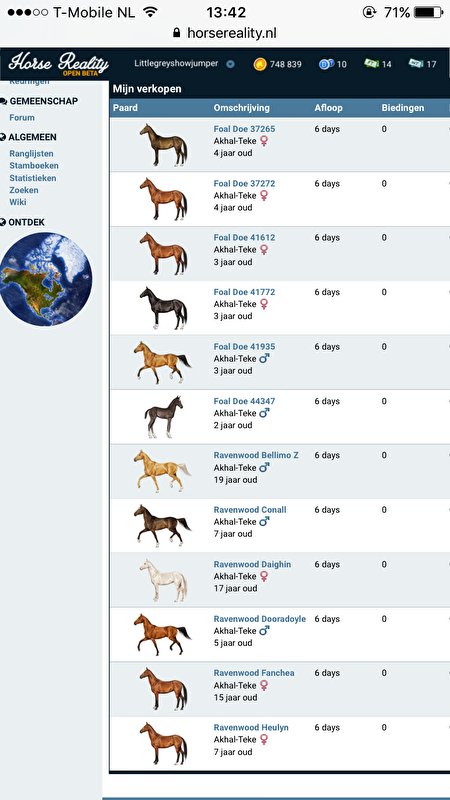Click the Horse Reality logo
This screenshot has height=800, width=450.
click(59, 64)
